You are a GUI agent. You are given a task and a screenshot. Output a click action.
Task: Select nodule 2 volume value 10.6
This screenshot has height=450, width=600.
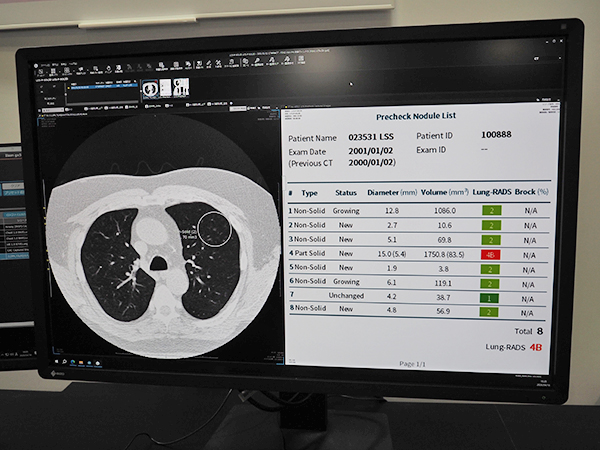[445, 225]
